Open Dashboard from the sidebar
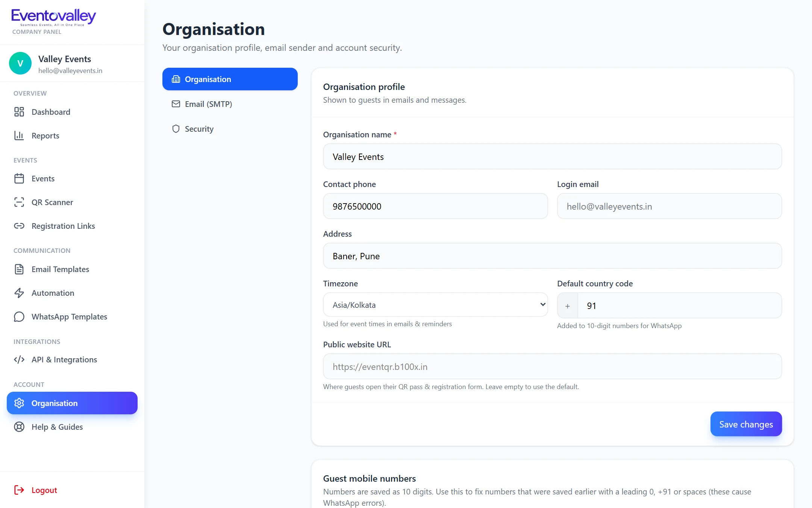 pos(72,112)
